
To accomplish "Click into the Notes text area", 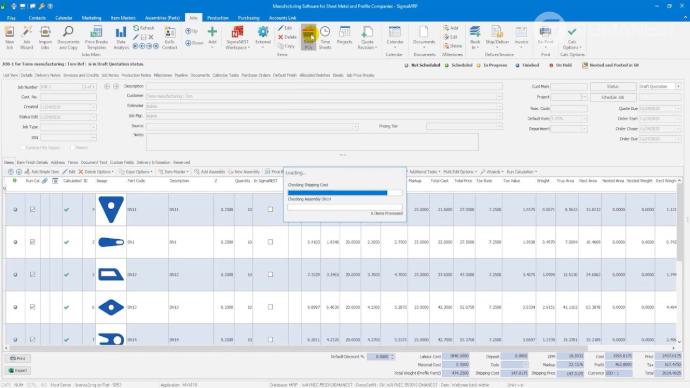I will 312,142.
